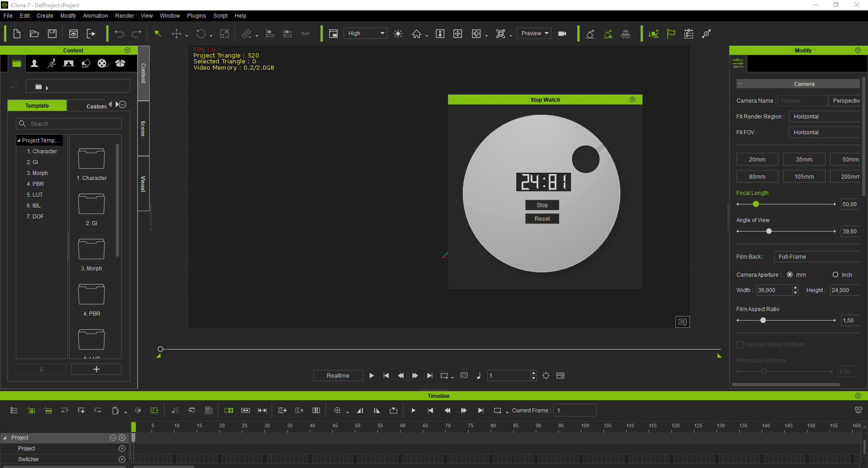
Task: Click the Current Frame input field
Action: click(x=575, y=411)
